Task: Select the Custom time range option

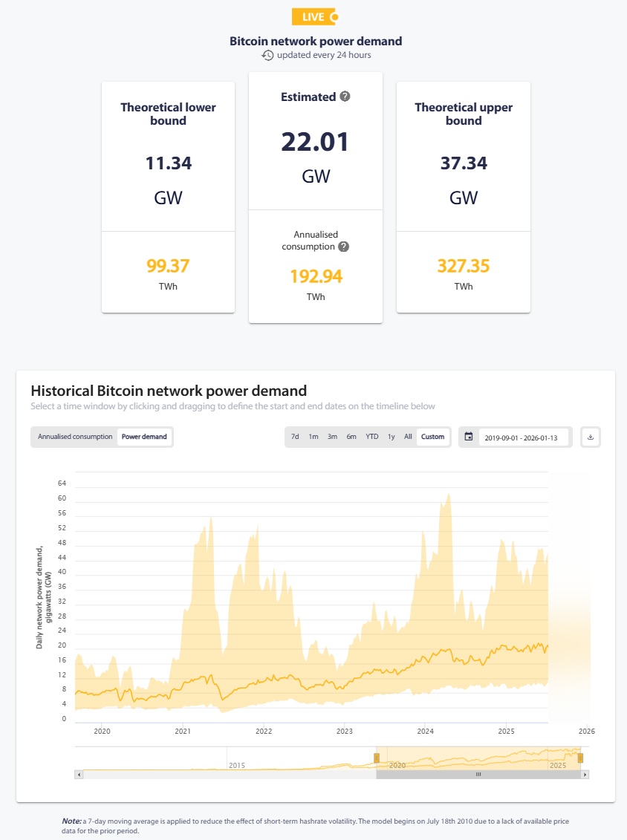Action: tap(433, 437)
